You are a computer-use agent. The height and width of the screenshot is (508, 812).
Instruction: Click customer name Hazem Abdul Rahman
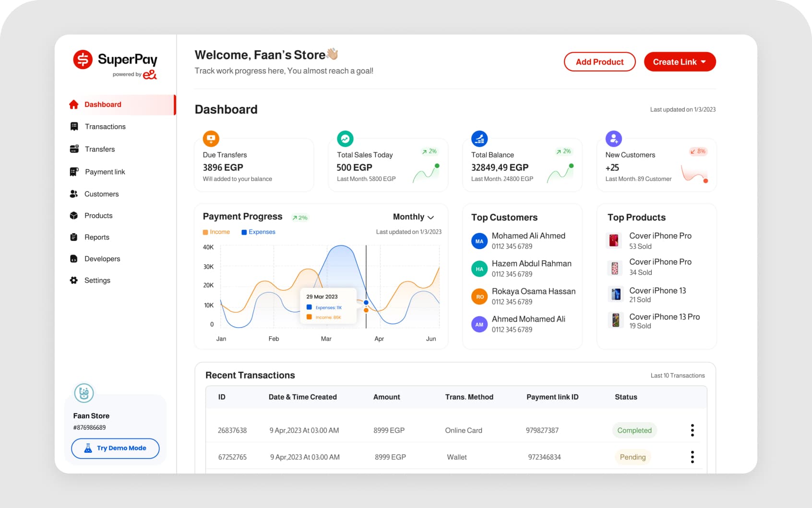531,263
